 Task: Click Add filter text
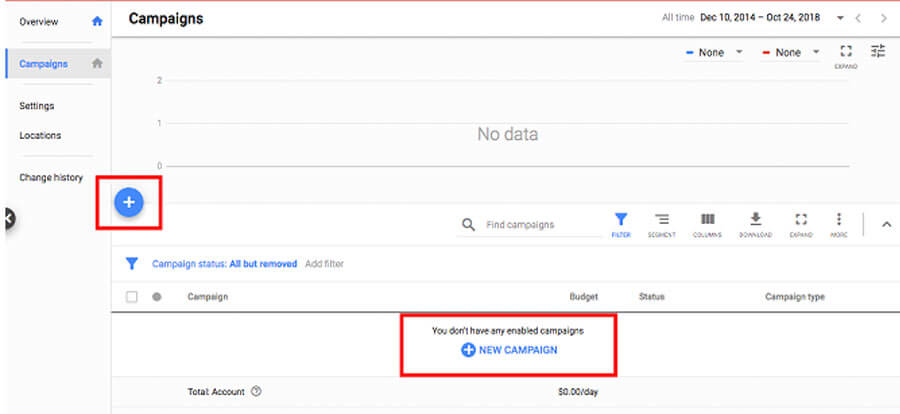[324, 264]
